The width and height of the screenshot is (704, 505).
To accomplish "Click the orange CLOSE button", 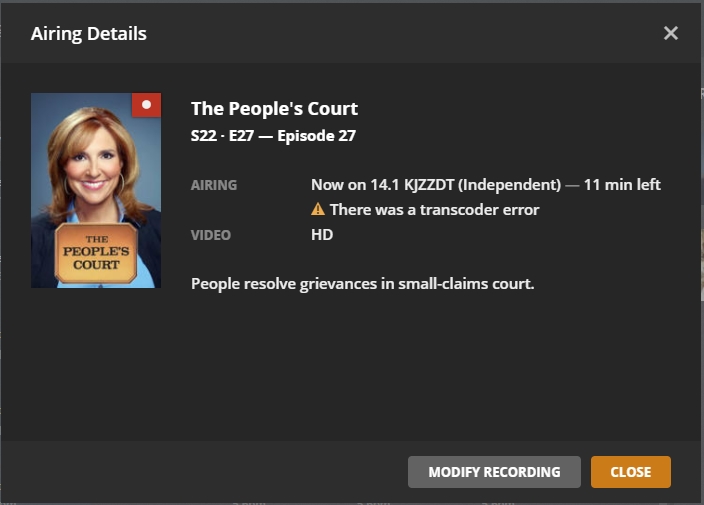I will [x=630, y=472].
